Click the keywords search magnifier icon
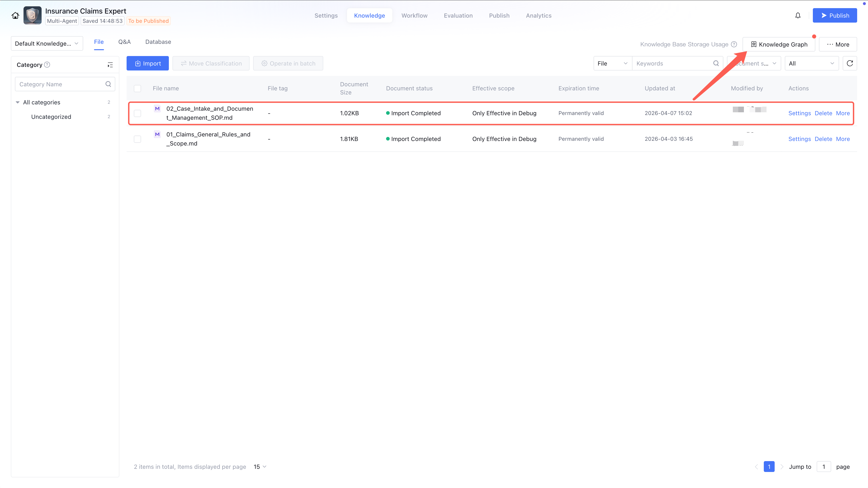868x488 pixels. (x=716, y=63)
